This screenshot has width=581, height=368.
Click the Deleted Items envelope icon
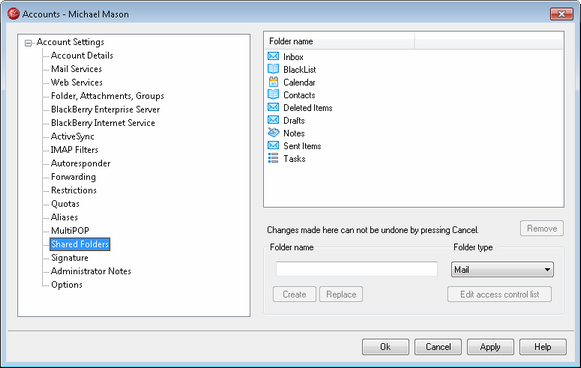click(x=273, y=107)
